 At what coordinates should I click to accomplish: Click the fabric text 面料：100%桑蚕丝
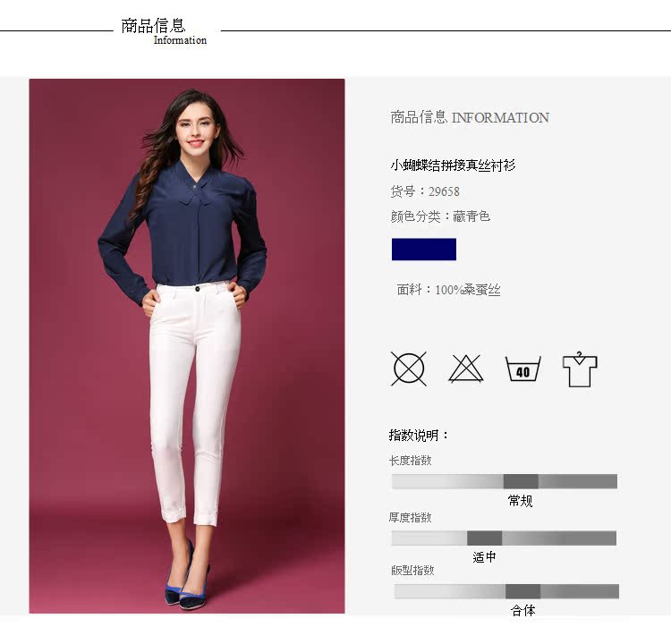(448, 290)
